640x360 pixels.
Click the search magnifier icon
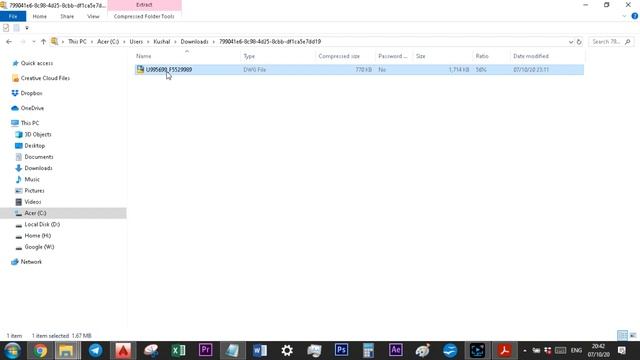628,42
